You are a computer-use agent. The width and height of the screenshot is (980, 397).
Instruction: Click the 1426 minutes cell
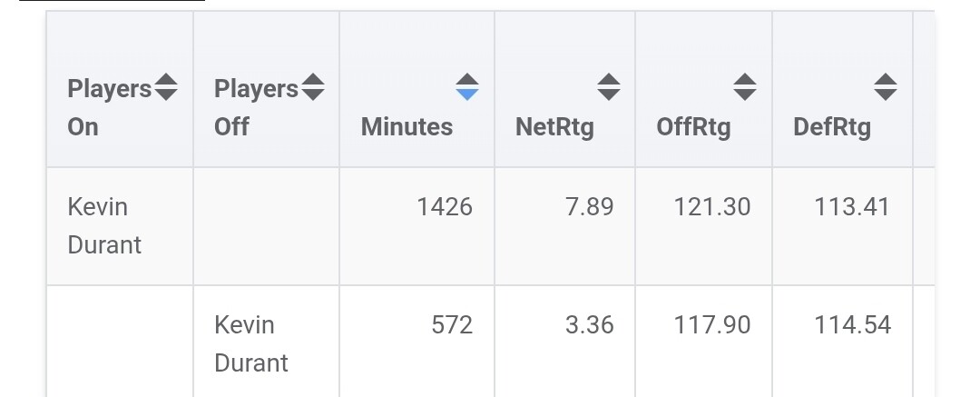(445, 207)
